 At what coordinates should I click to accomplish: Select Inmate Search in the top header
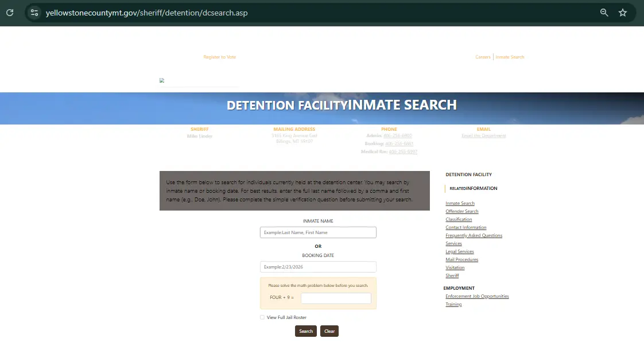pyautogui.click(x=510, y=57)
